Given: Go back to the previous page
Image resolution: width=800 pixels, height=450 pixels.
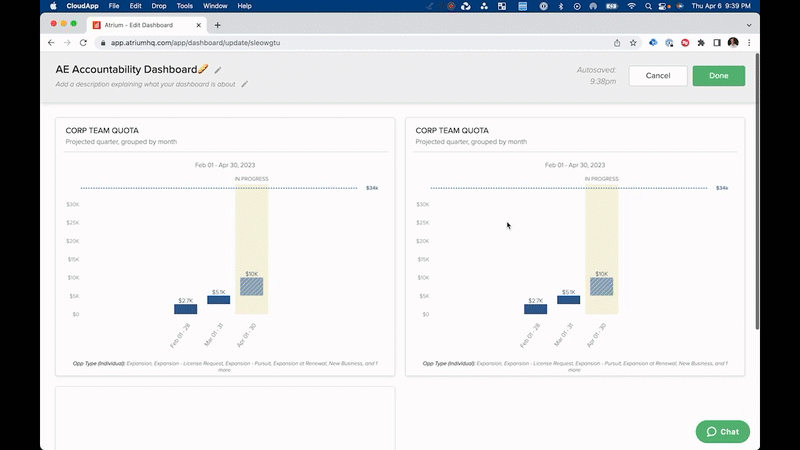Looking at the screenshot, I should click(51, 43).
